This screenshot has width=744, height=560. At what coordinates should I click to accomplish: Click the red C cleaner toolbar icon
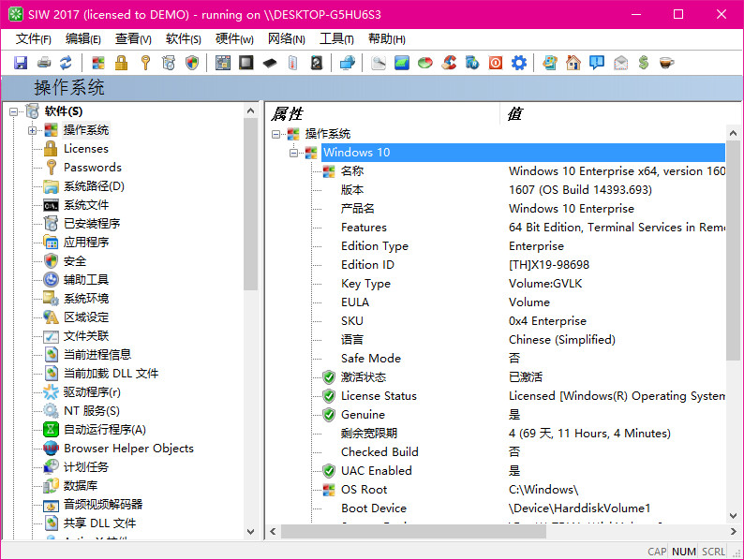449,63
